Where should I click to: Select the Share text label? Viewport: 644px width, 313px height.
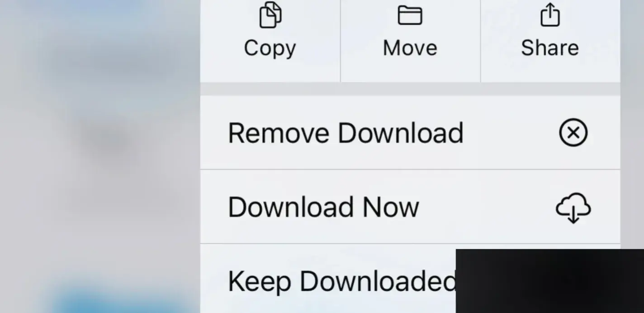point(550,48)
